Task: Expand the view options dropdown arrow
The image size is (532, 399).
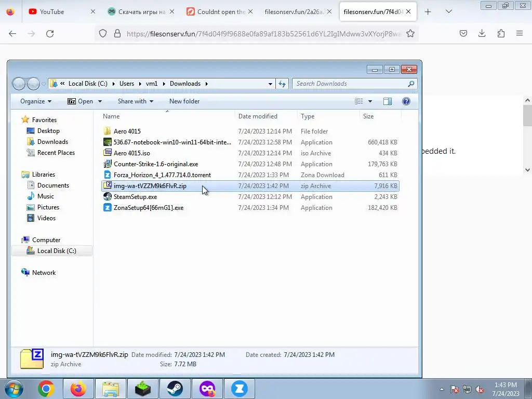Action: click(x=370, y=101)
